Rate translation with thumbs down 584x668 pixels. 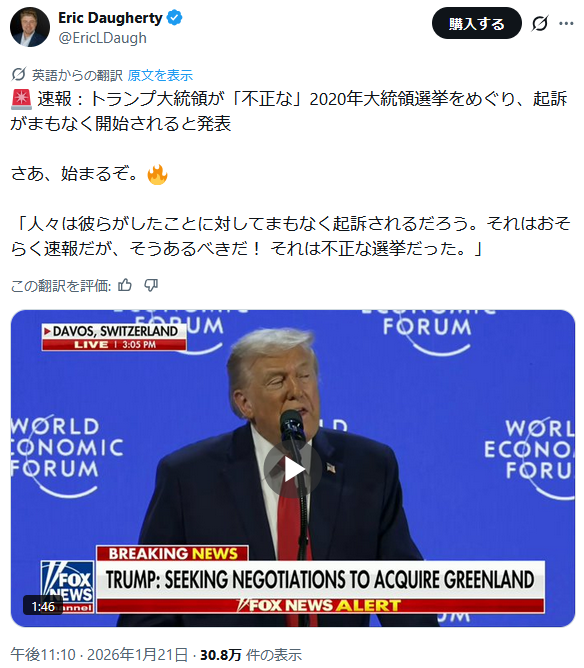pyautogui.click(x=151, y=285)
